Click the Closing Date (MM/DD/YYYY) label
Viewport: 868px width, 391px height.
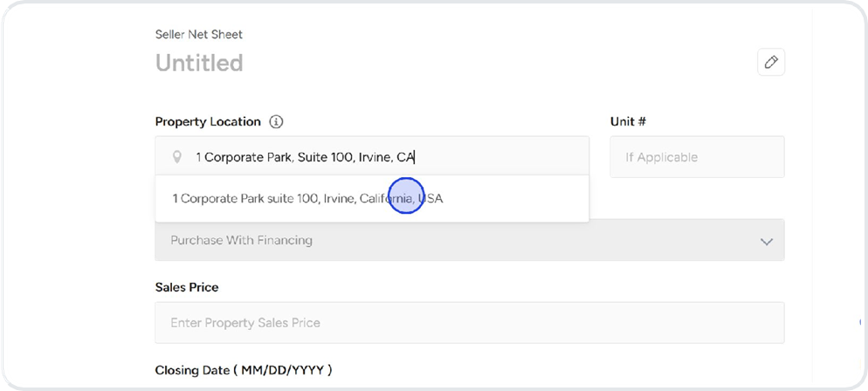point(244,370)
